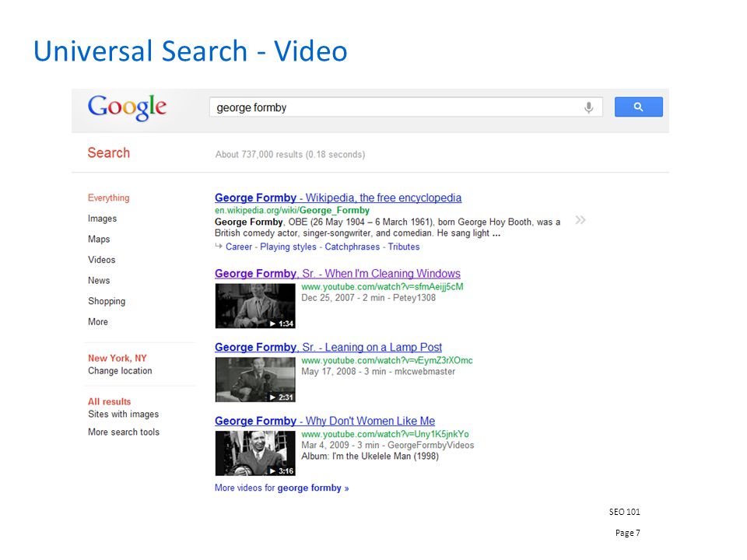The image size is (747, 560).
Task: Click Album: I'm the Ukelele Man text
Action: pyautogui.click(x=370, y=457)
